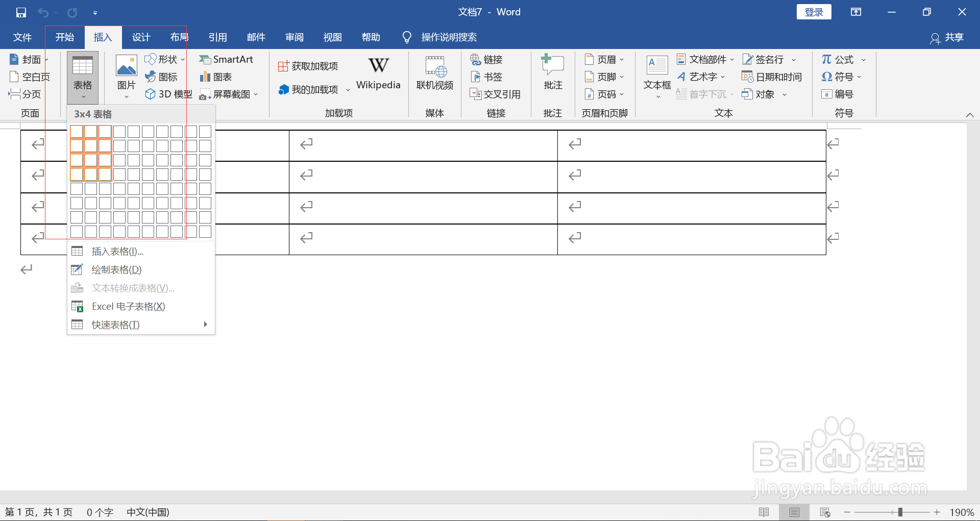Viewport: 980px width, 521px height.
Task: Switch to the 邮件 tab
Action: [256, 37]
